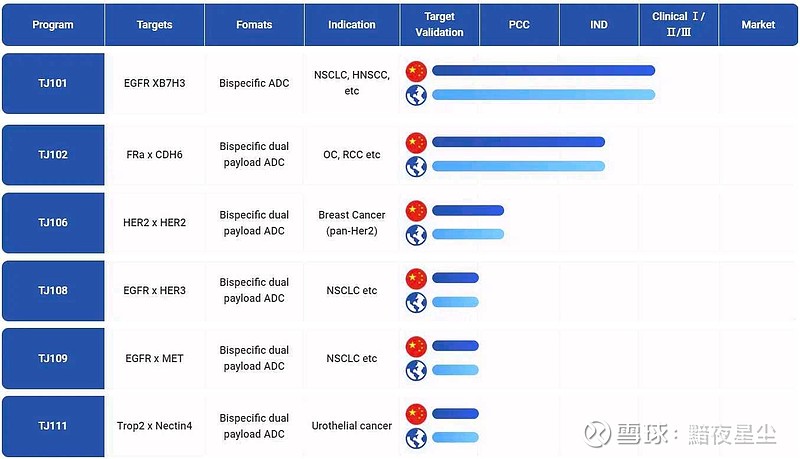Select the Targets column header

coord(154,25)
